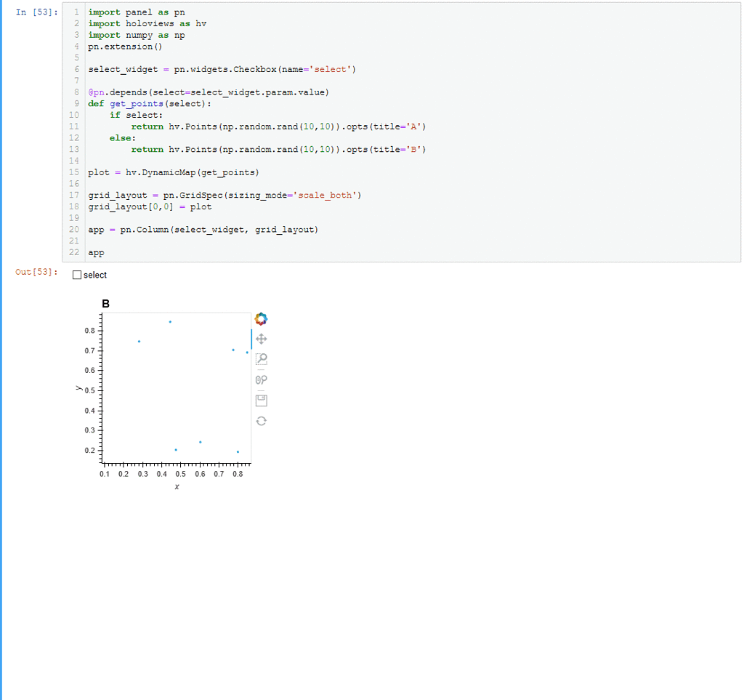Screen dimensions: 744x700
Task: Select the Box Zoom tool
Action: [262, 358]
